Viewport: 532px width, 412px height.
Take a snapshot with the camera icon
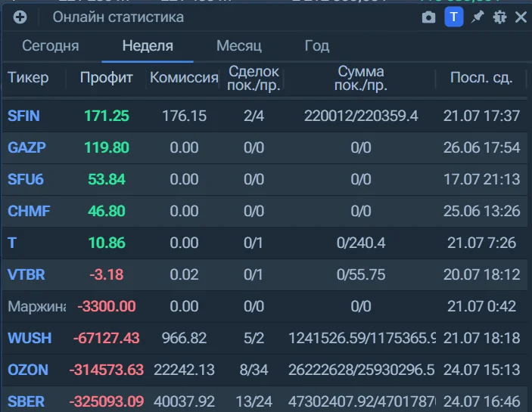click(x=428, y=17)
